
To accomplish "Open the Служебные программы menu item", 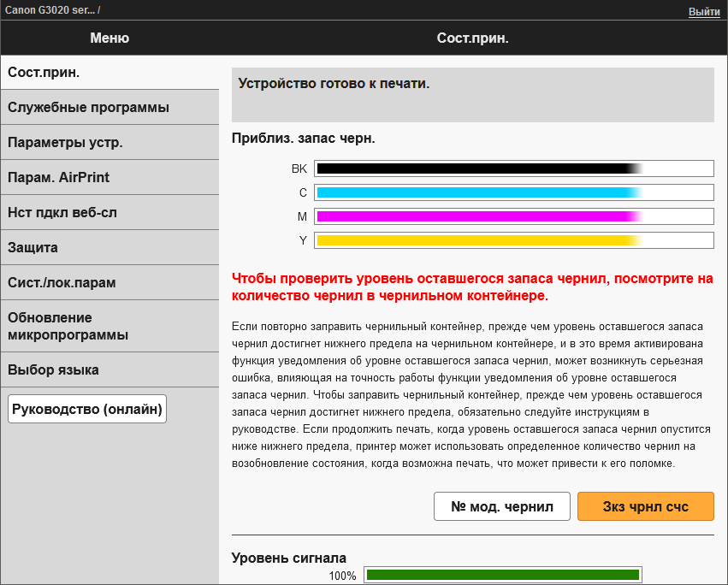I will [109, 107].
